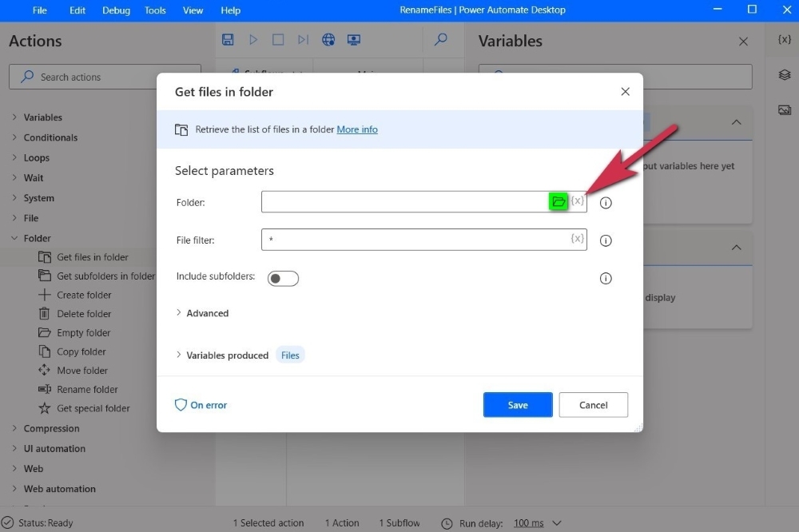Open the Debug menu

point(116,10)
